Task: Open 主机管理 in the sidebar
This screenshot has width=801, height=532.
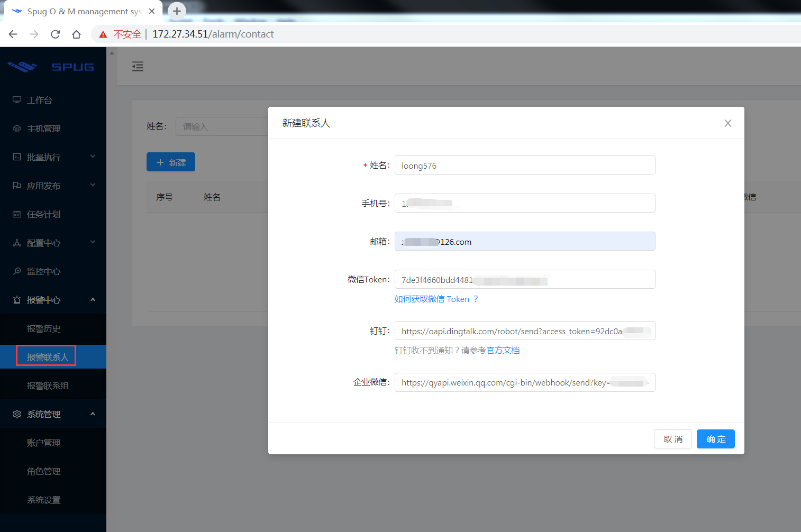Action: (x=53, y=129)
